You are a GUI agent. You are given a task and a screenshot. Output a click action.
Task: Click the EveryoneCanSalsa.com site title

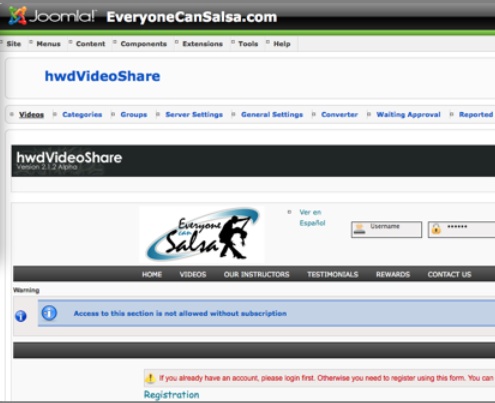(x=192, y=17)
